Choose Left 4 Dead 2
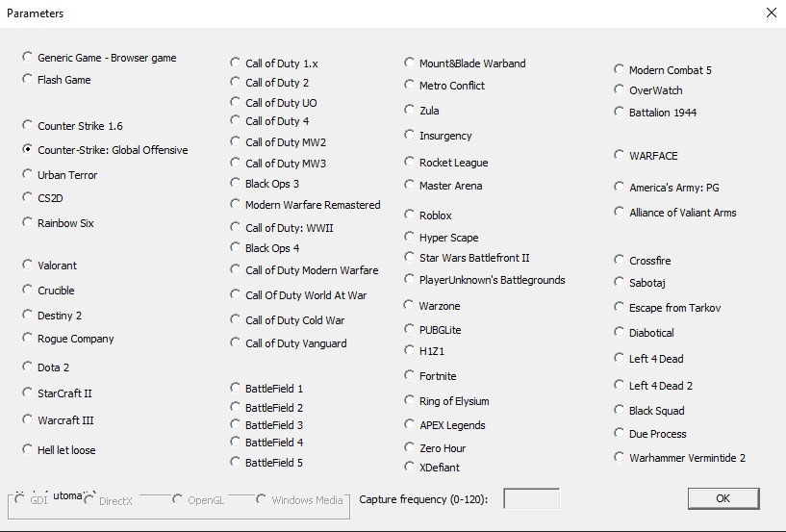Screen dimensions: 786x532 (x=620, y=385)
